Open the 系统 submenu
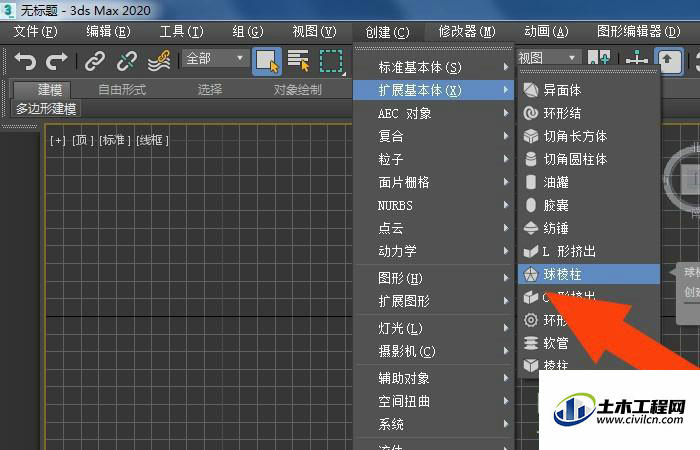Viewport: 700px width, 450px height. point(433,424)
